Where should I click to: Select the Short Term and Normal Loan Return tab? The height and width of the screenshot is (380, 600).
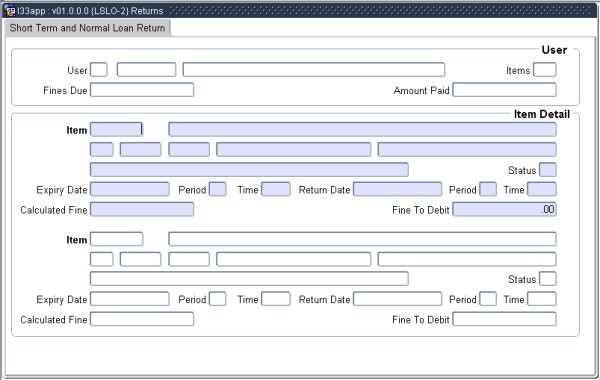point(88,28)
